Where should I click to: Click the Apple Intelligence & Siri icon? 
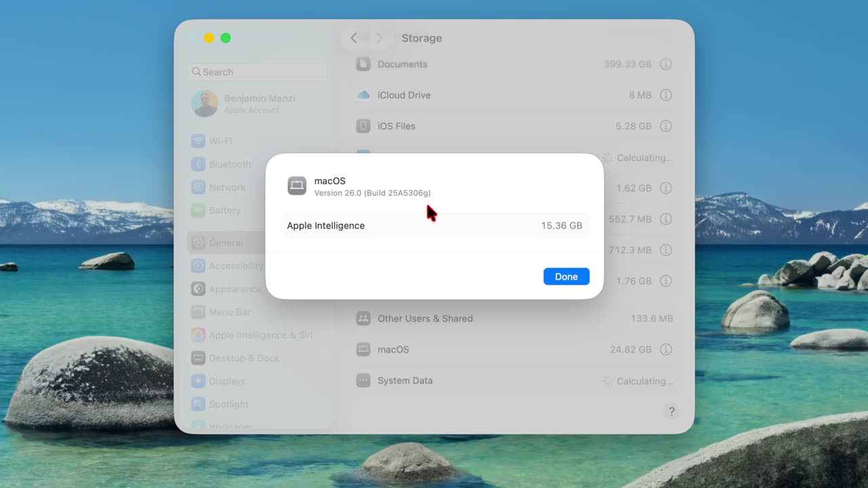coord(198,335)
